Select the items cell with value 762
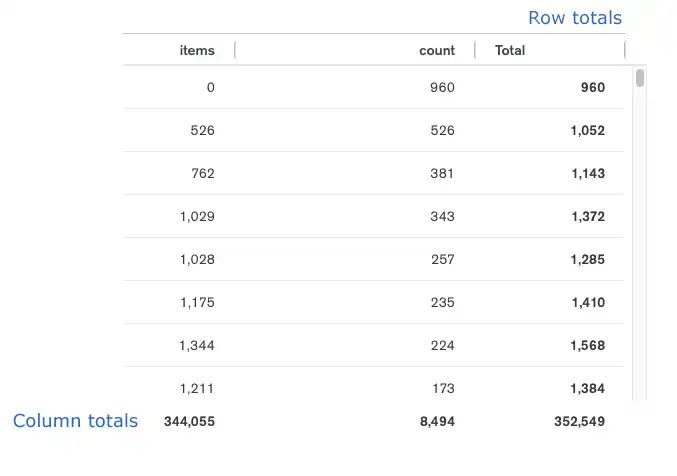This screenshot has width=677, height=476. [203, 173]
